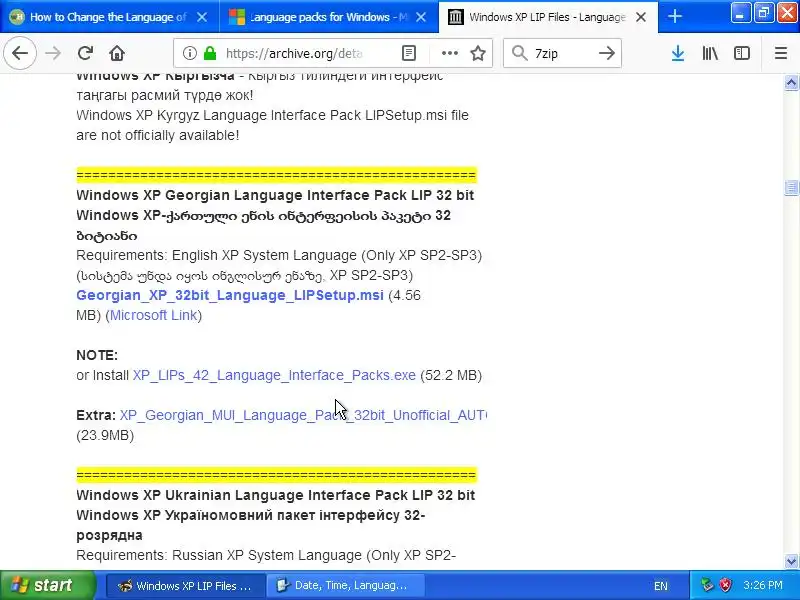
Task: Reload the current page
Action: [x=85, y=53]
